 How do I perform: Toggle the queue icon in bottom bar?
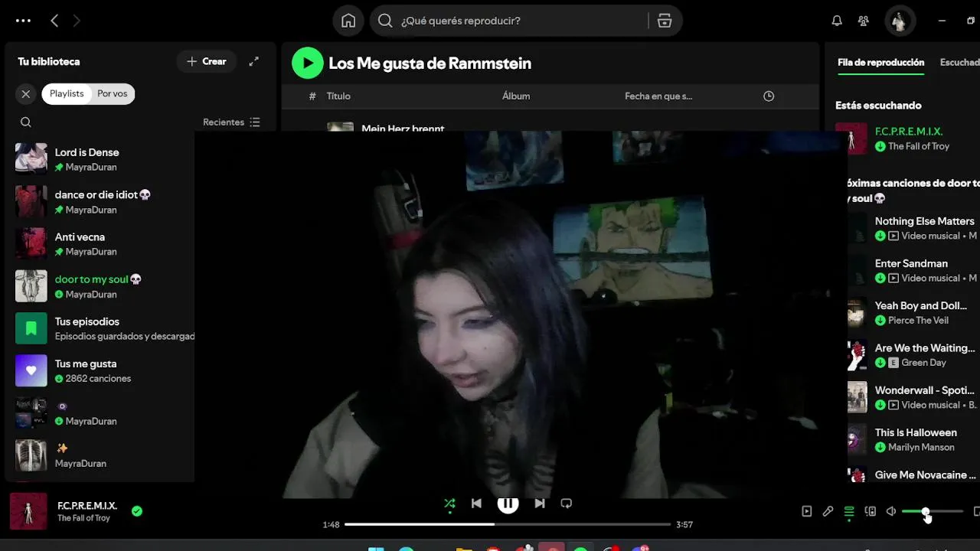(x=849, y=511)
